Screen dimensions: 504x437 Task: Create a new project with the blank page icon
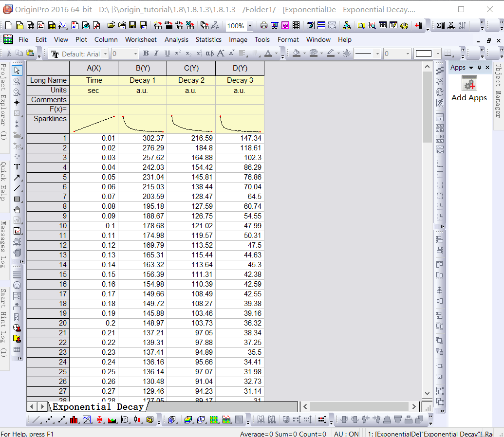click(9, 25)
